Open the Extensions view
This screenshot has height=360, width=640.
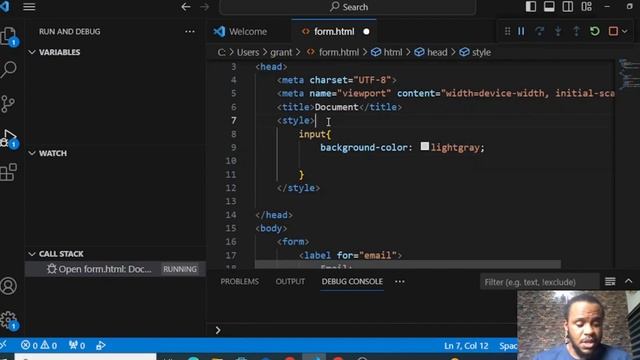click(x=9, y=172)
